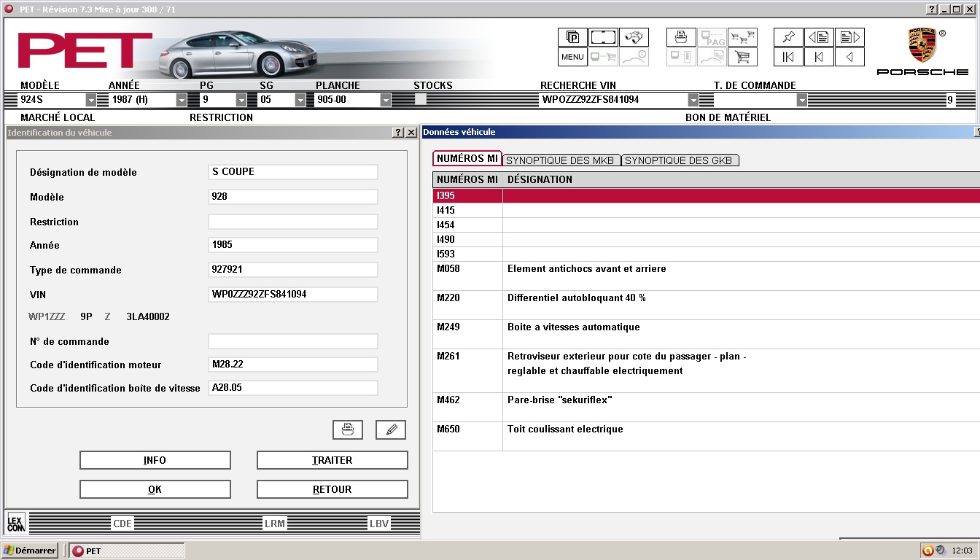Click the TRAITER button
Image resolution: width=980 pixels, height=560 pixels.
click(332, 460)
